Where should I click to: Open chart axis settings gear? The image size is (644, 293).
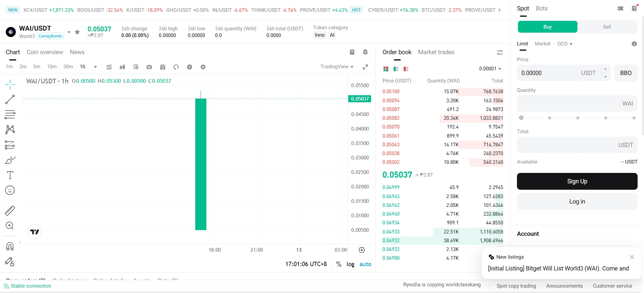click(362, 250)
